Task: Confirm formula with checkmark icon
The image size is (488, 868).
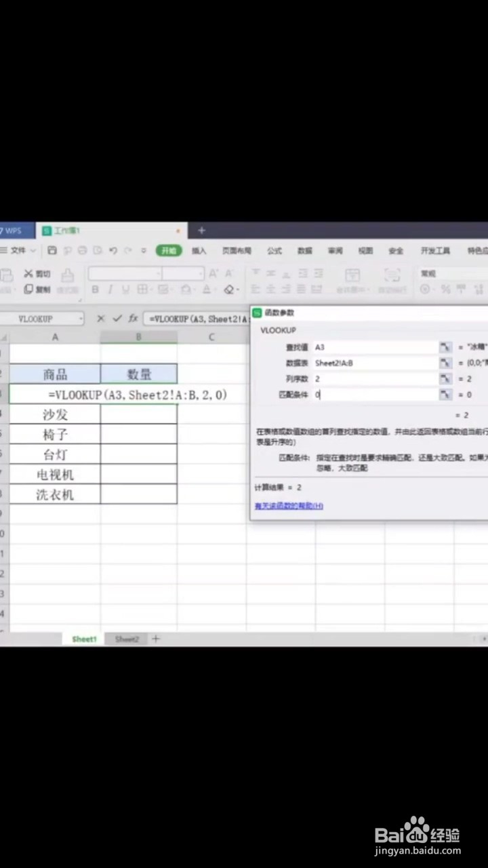Action: (x=117, y=318)
